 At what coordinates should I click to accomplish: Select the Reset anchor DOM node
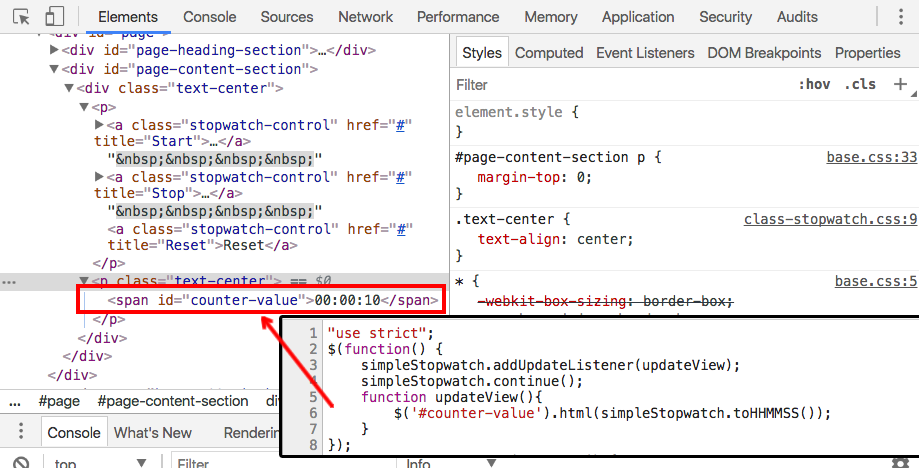[260, 237]
